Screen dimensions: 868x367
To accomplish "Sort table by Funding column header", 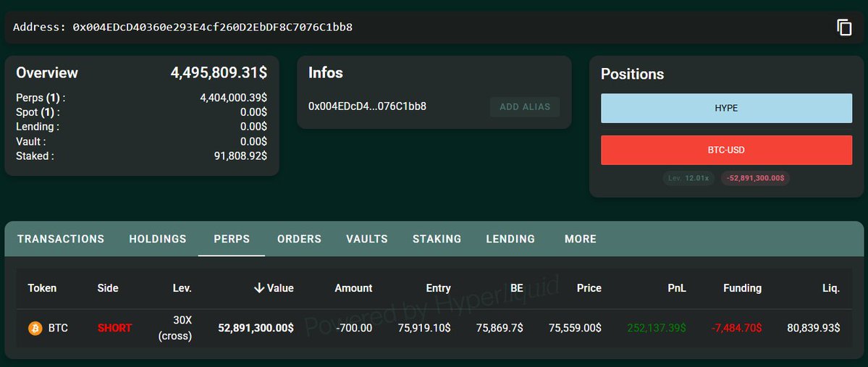I will pos(742,288).
